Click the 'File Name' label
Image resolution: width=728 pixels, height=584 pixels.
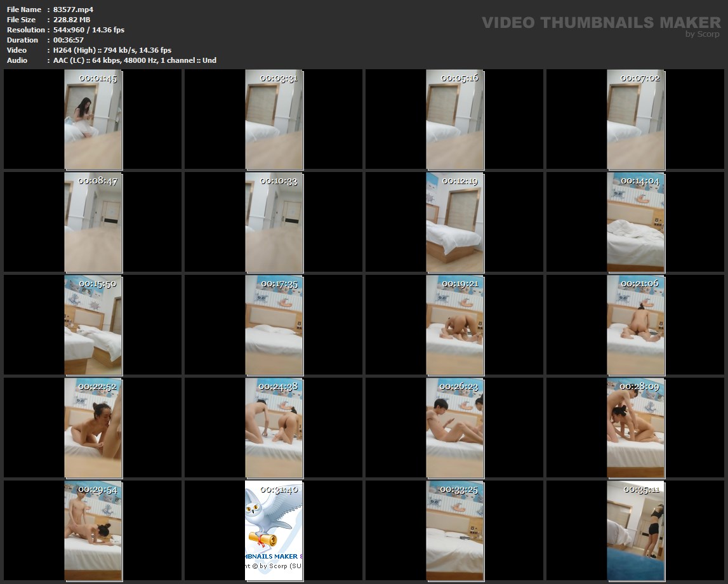24,10
